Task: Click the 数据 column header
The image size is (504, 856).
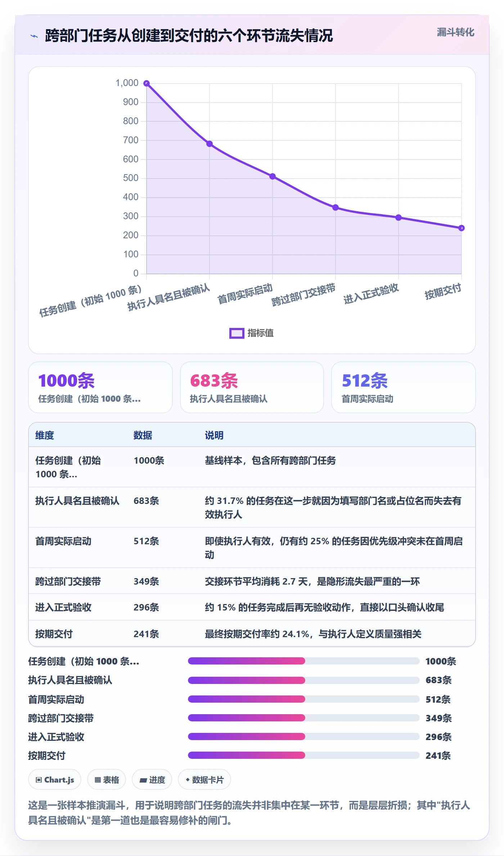Action: coord(143,435)
